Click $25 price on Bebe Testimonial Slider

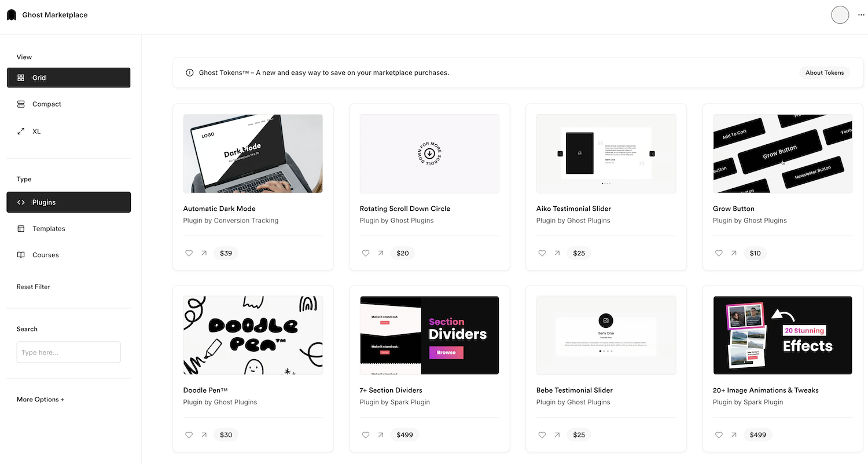tap(579, 435)
